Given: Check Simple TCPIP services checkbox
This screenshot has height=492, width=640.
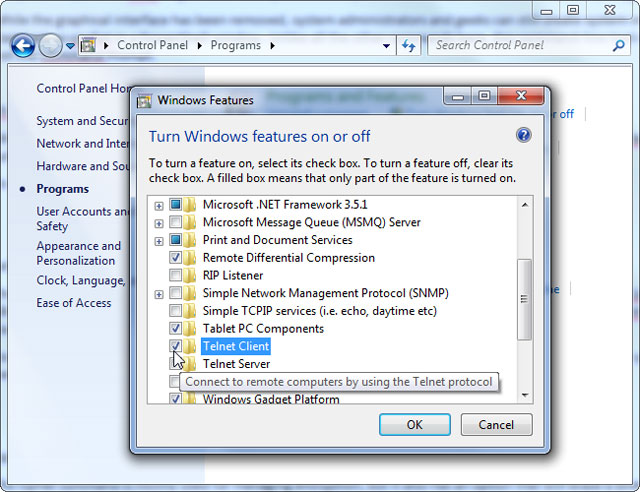Looking at the screenshot, I should coord(176,310).
